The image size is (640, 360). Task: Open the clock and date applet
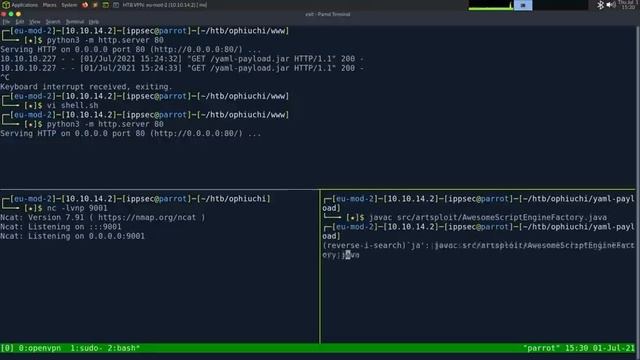(x=629, y=5)
